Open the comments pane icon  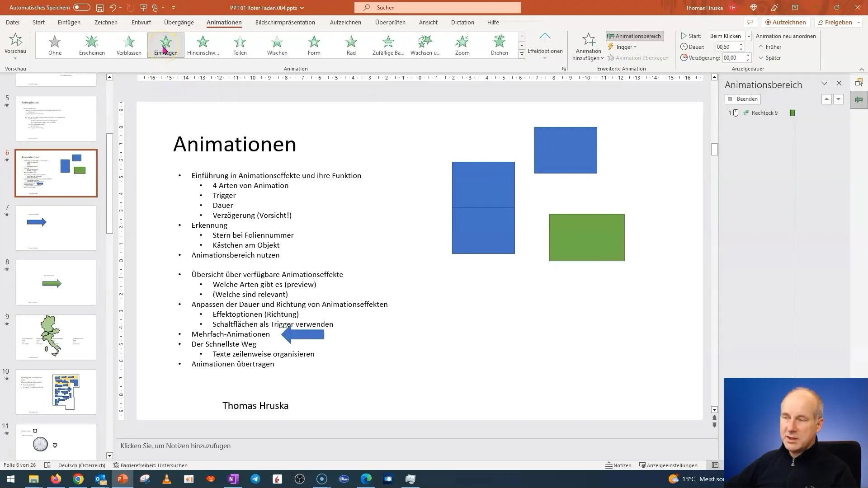point(750,22)
